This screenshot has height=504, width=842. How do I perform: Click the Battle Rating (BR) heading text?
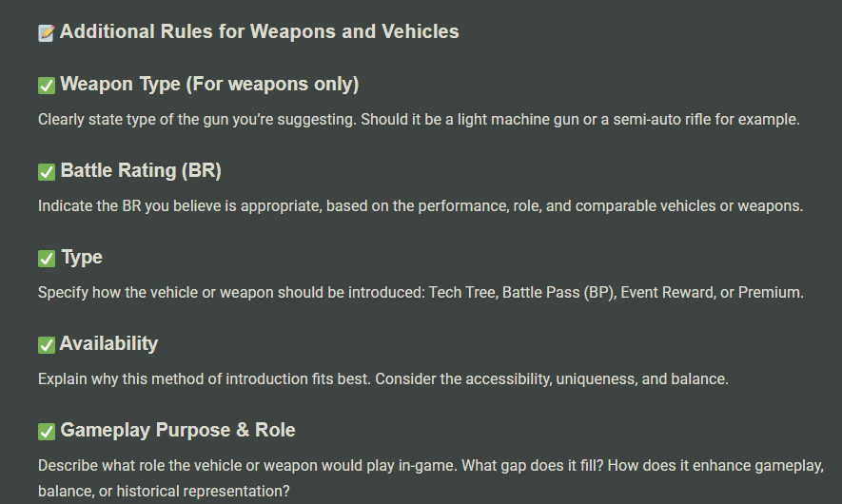coord(141,171)
